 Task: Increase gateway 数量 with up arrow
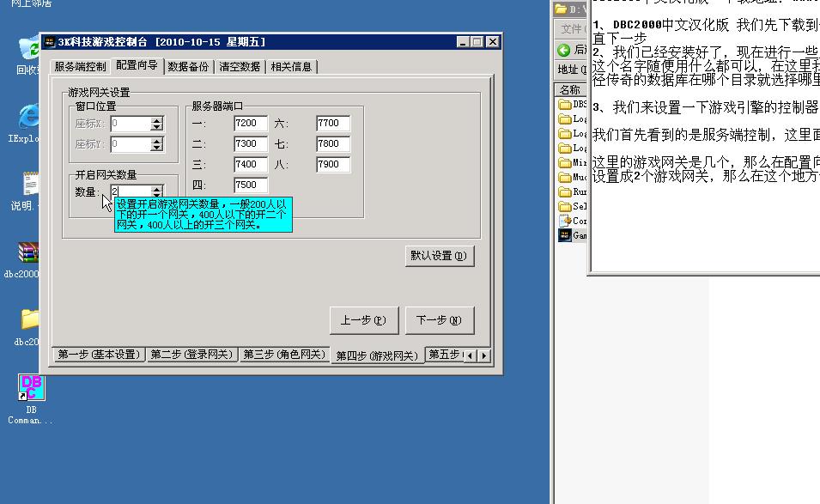[156, 188]
